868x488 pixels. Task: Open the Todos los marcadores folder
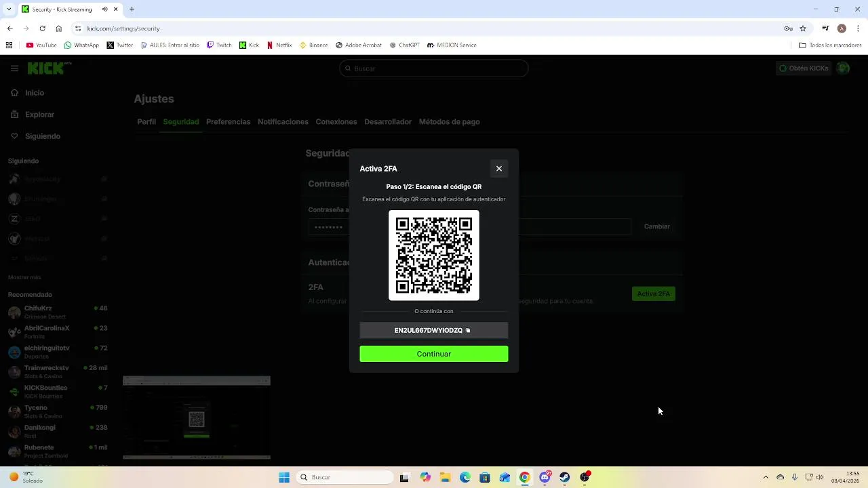pyautogui.click(x=830, y=45)
